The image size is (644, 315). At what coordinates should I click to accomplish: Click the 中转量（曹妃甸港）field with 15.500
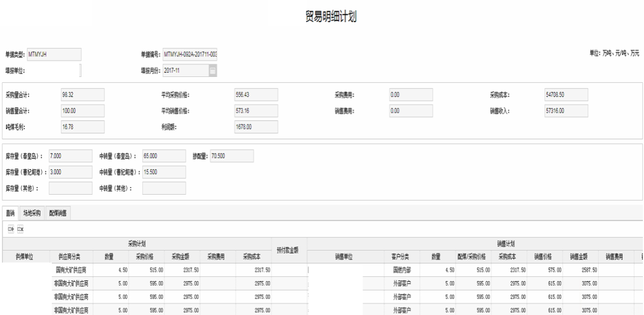click(x=164, y=172)
